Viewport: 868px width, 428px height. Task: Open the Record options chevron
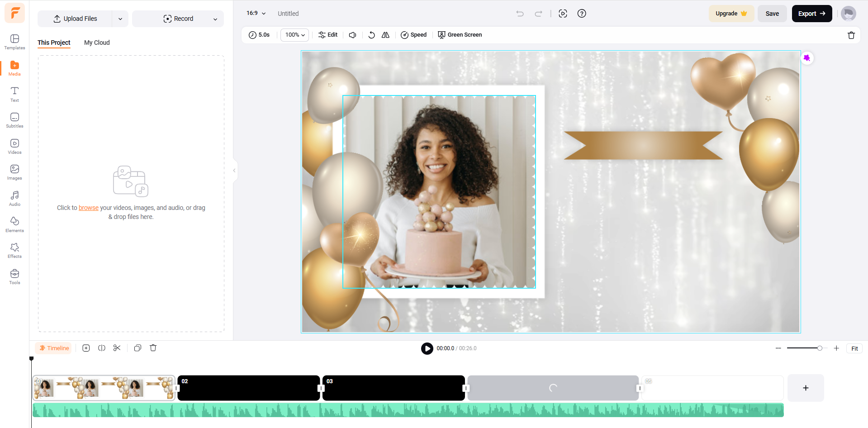(215, 19)
